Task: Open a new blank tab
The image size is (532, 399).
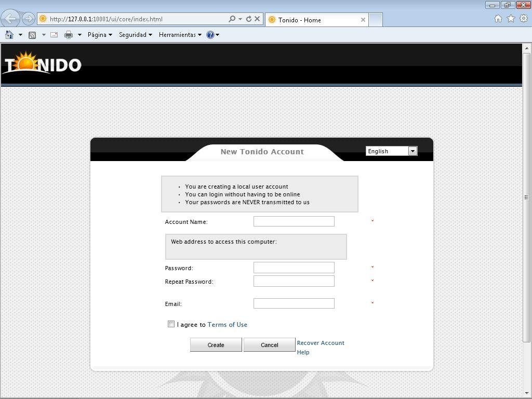Action: click(376, 20)
